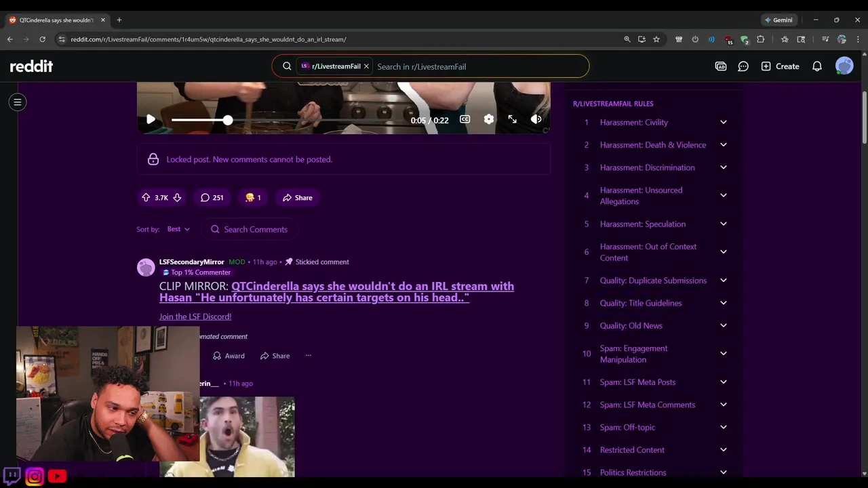This screenshot has width=868, height=488.
Task: Open Reddit advertise icon
Action: [x=721, y=66]
